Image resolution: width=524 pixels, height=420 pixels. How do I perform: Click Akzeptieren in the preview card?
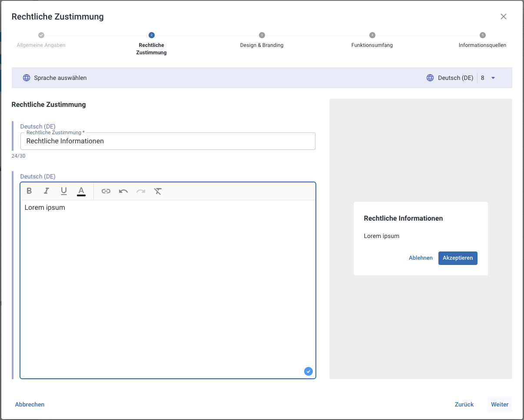point(458,258)
